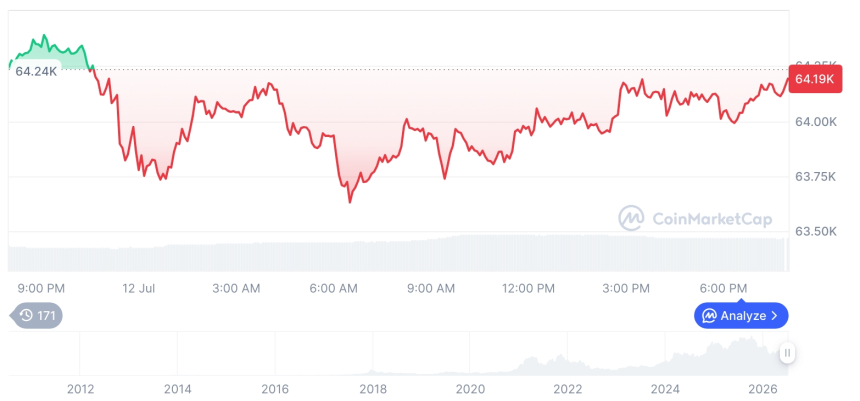Click the 64.00K price axis label
860x401 pixels.
click(816, 122)
